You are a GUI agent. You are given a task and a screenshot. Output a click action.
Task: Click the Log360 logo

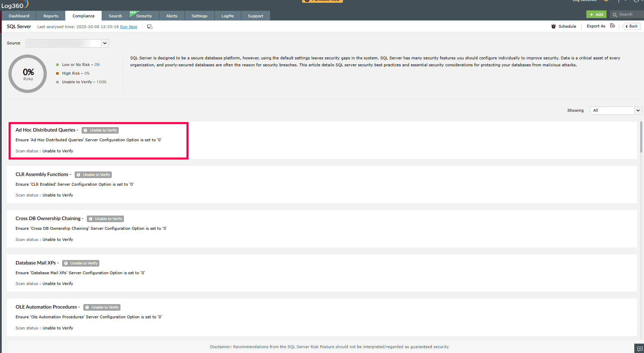click(15, 4)
